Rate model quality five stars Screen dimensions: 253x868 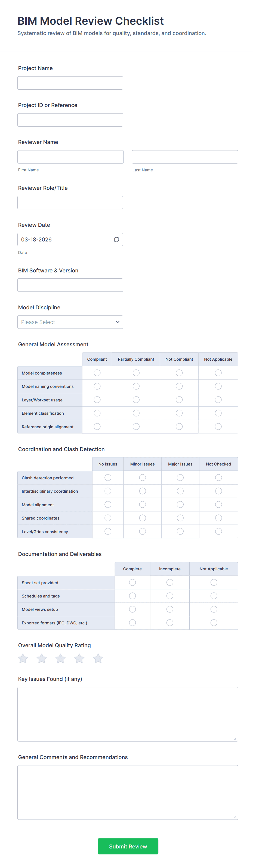pyautogui.click(x=98, y=658)
